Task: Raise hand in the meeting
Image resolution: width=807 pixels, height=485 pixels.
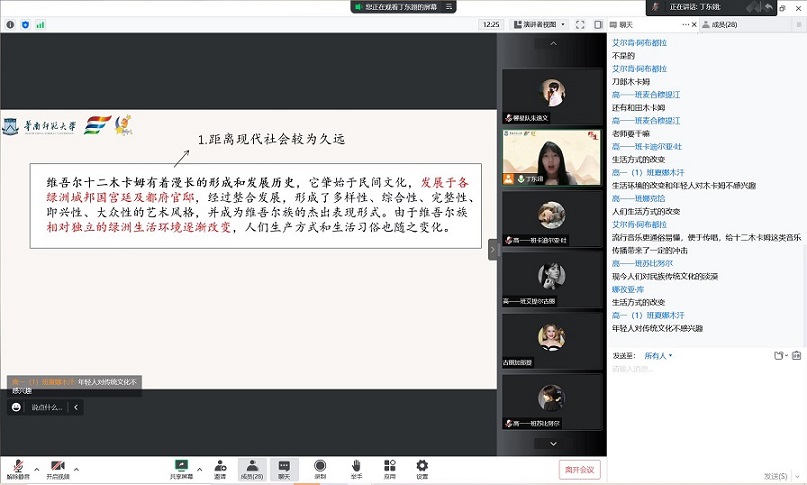Action: [356, 467]
